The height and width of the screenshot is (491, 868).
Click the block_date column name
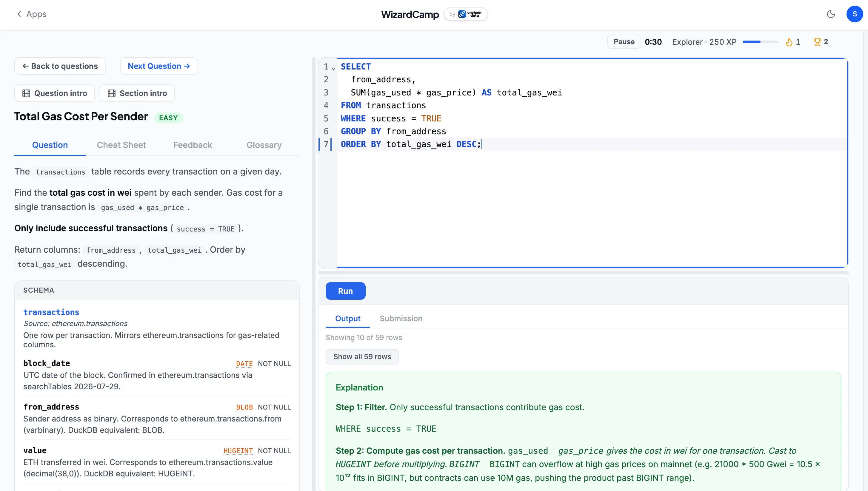pyautogui.click(x=47, y=363)
